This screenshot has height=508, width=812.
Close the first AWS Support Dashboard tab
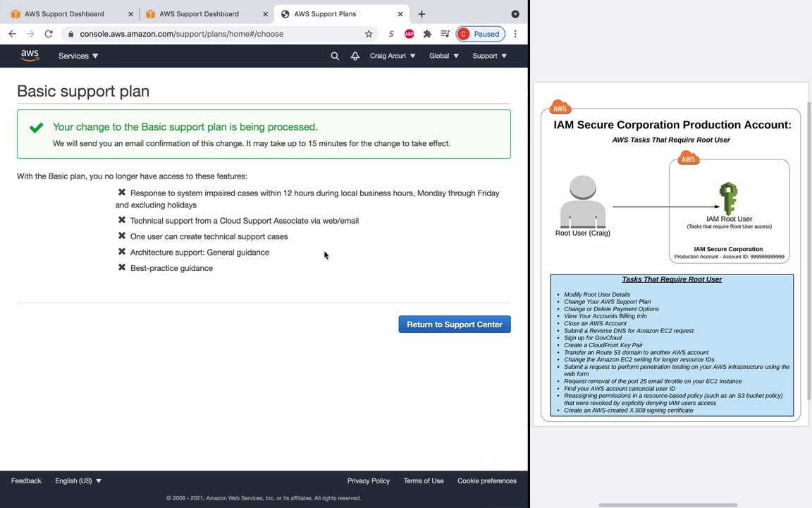130,14
